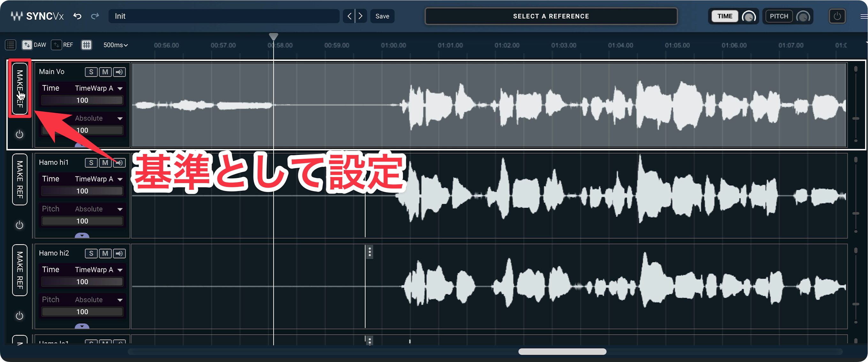The height and width of the screenshot is (362, 868).
Task: Go to previous preset arrow
Action: [349, 16]
